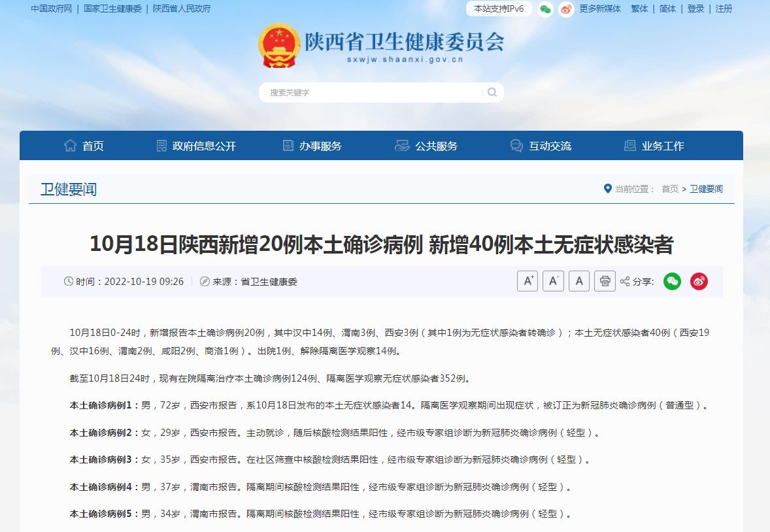Click the share icon beside 分享

tap(625, 282)
